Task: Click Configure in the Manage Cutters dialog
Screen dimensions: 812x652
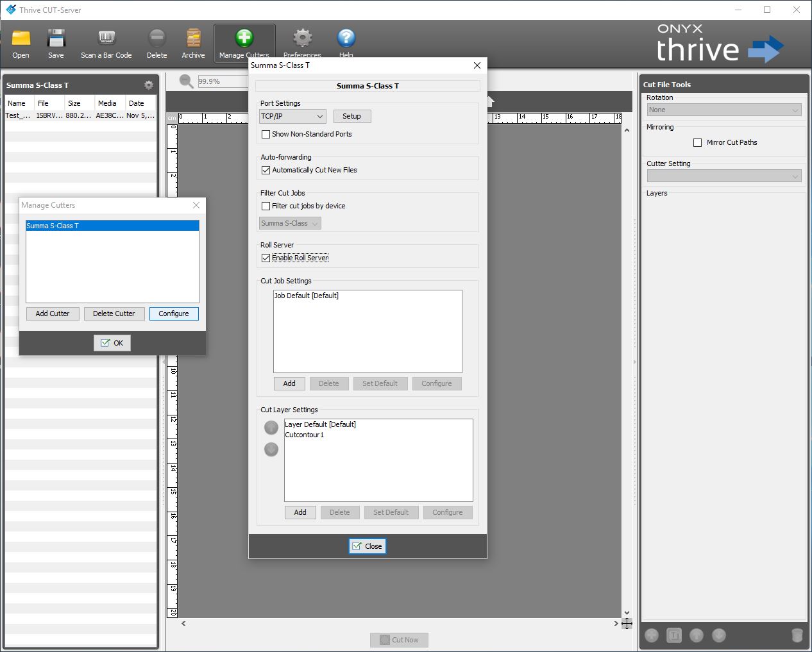Action: click(174, 313)
